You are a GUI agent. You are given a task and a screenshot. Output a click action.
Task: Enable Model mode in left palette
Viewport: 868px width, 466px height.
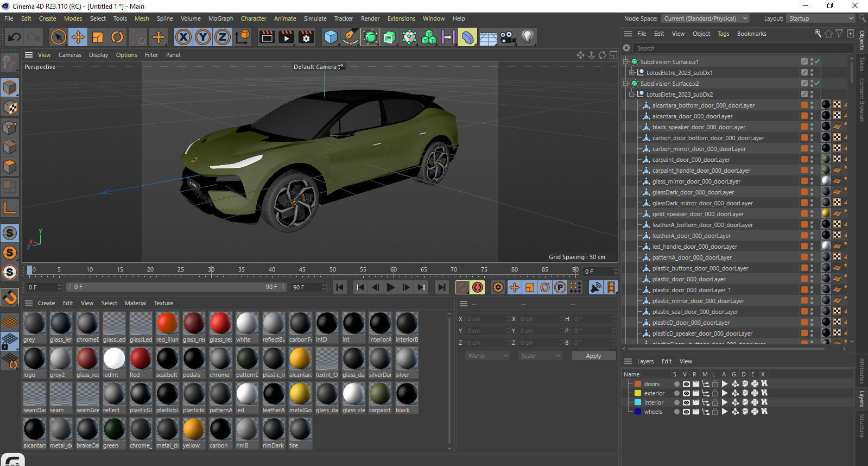10,87
